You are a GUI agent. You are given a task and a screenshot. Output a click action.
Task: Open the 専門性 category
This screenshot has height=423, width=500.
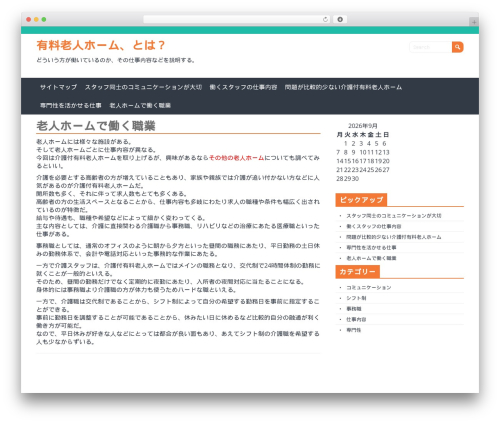(x=354, y=330)
